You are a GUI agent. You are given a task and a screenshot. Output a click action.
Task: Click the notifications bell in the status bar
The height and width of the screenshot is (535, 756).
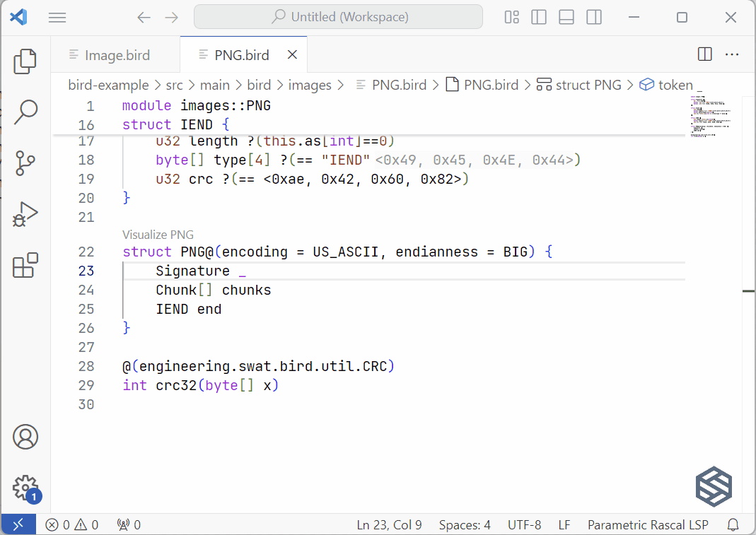pos(733,524)
